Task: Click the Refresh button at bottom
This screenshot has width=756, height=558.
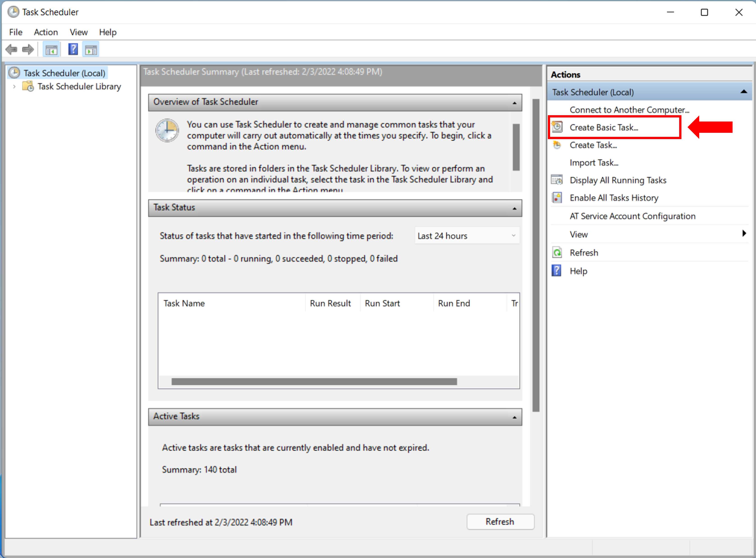Action: point(500,521)
